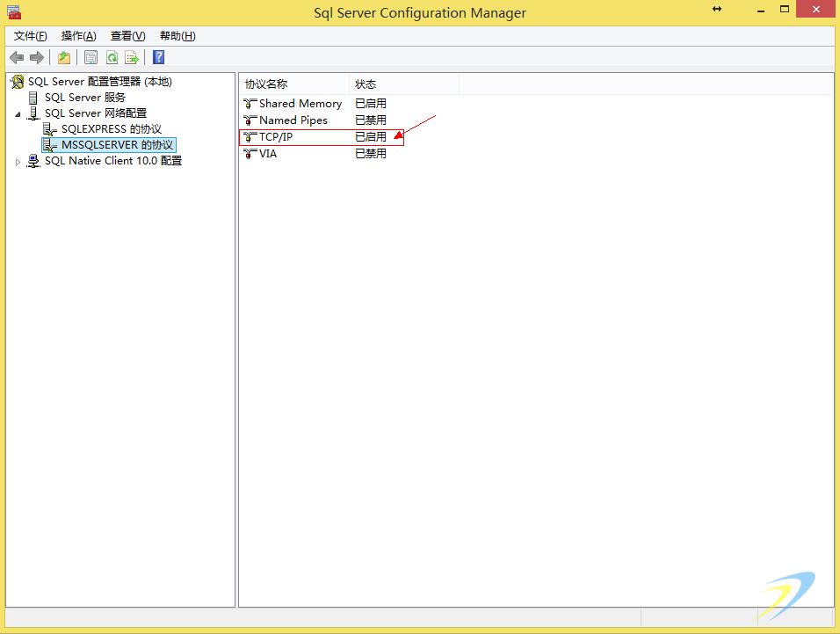The width and height of the screenshot is (840, 634).
Task: Open the 操作(A) menu
Action: pyautogui.click(x=78, y=36)
